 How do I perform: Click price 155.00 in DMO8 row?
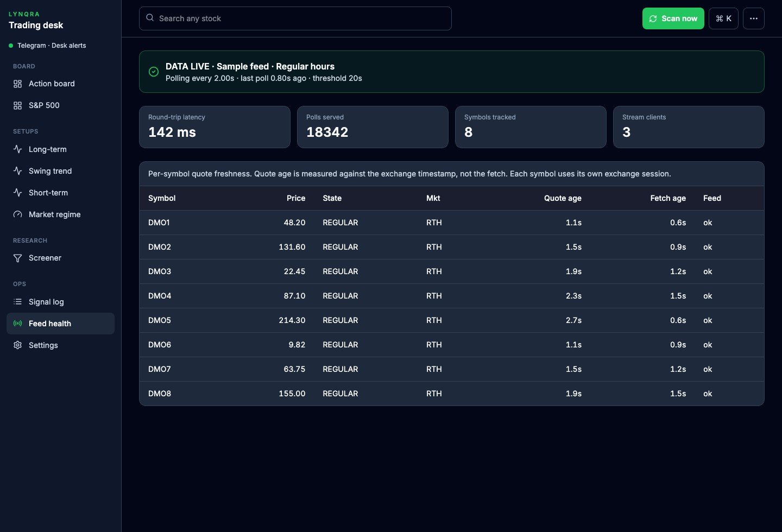(x=292, y=394)
